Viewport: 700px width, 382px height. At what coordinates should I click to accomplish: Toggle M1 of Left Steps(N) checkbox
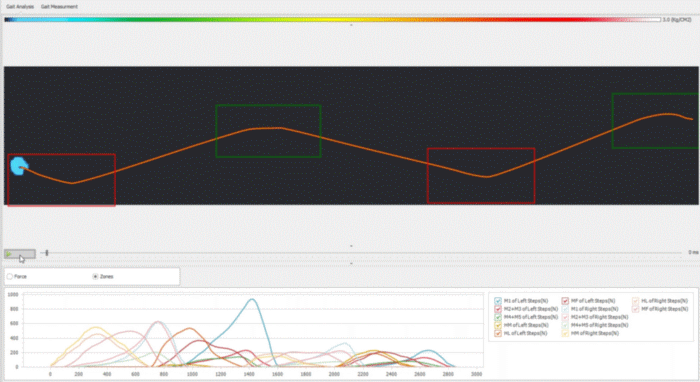point(498,301)
